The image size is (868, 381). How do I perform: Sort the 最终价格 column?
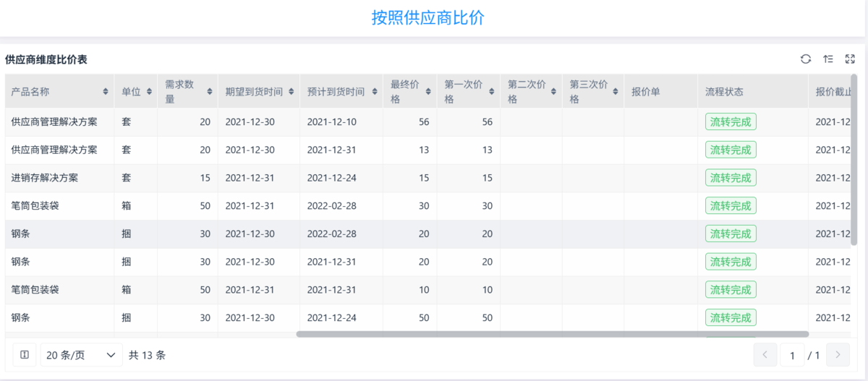(x=429, y=92)
